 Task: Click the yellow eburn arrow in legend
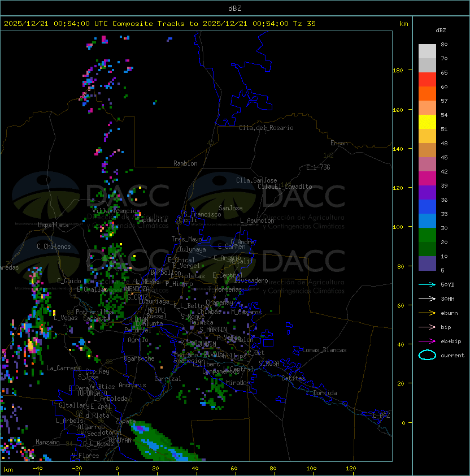coord(427,313)
